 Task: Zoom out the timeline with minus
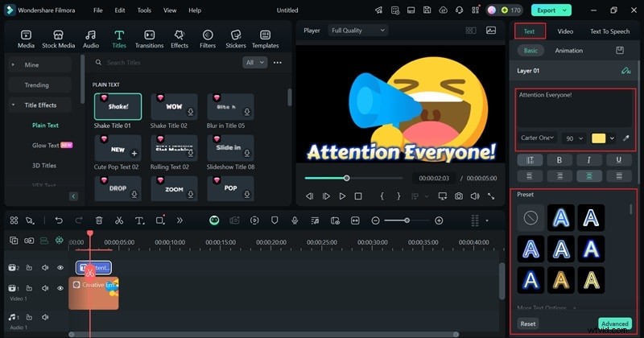point(375,221)
